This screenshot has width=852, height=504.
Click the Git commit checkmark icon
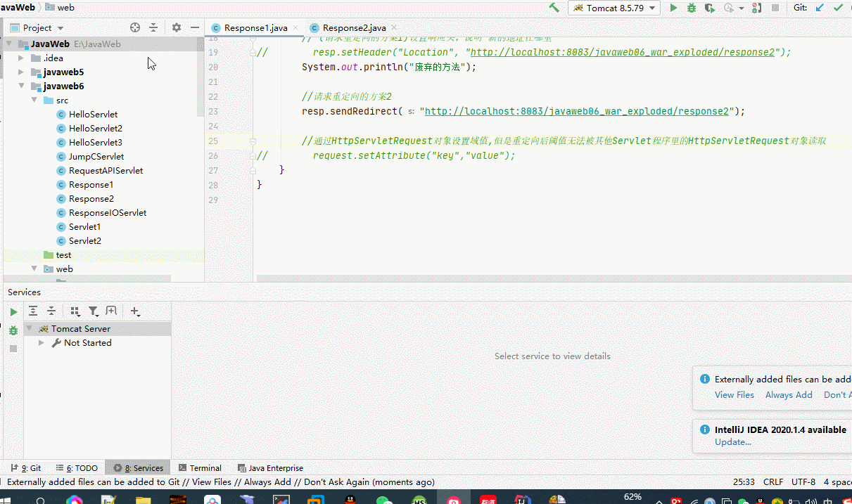point(838,8)
